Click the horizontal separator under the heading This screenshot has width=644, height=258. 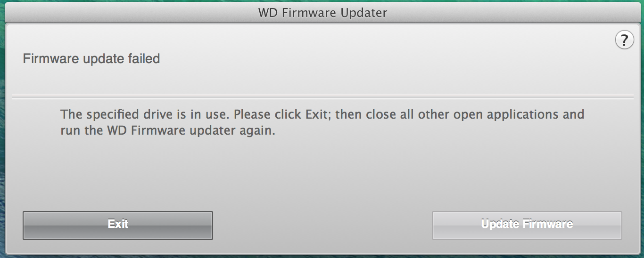pyautogui.click(x=322, y=98)
